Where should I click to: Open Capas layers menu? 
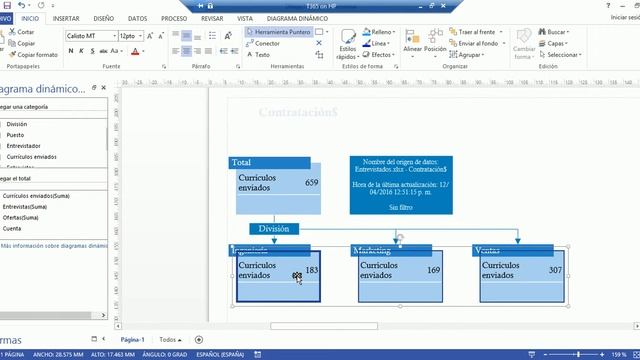[553, 43]
